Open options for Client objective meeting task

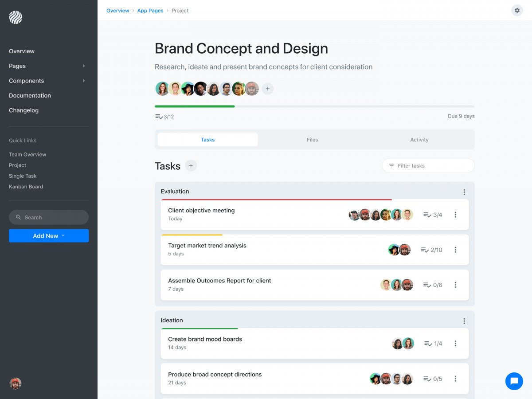click(455, 215)
